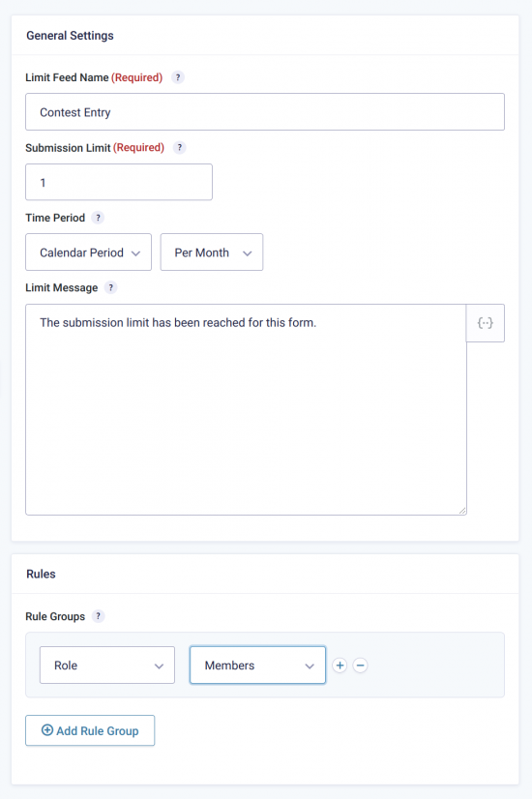Click the Rules section heading
The width and height of the screenshot is (532, 799).
coord(42,574)
